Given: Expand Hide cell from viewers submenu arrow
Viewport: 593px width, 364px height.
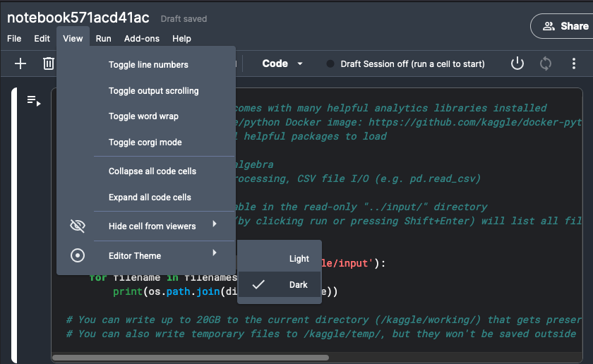Looking at the screenshot, I should tap(215, 224).
